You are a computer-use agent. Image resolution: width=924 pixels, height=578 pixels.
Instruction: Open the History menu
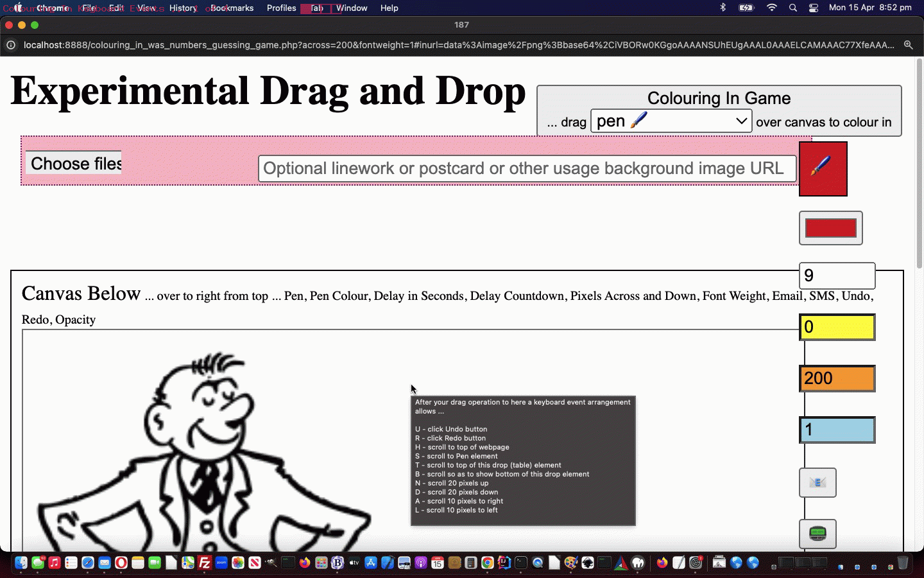(183, 8)
